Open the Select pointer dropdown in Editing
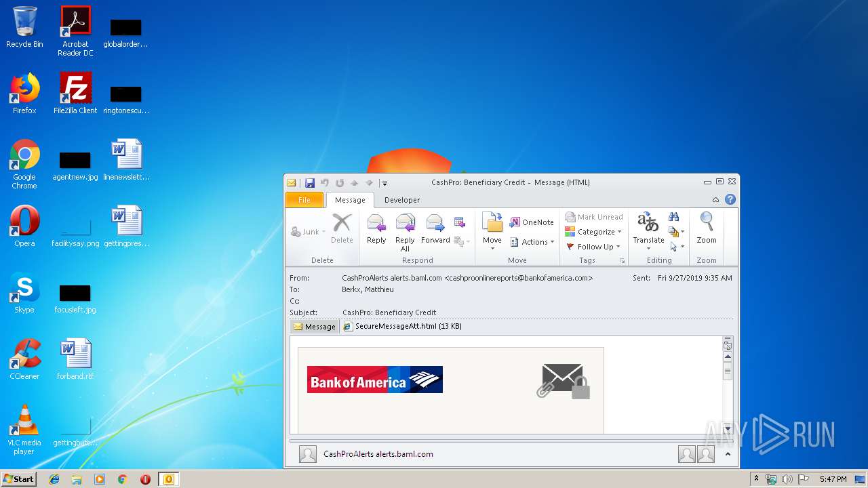Screen dimensions: 868x488 [676, 247]
